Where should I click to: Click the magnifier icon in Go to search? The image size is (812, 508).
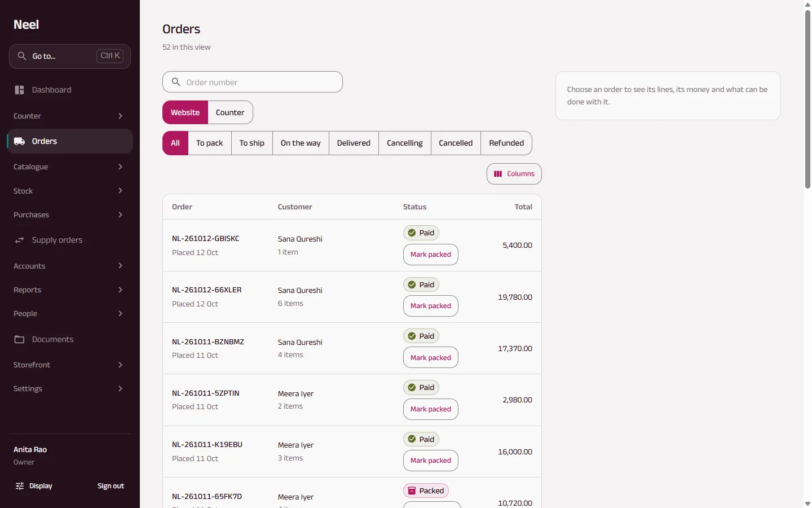tap(22, 56)
